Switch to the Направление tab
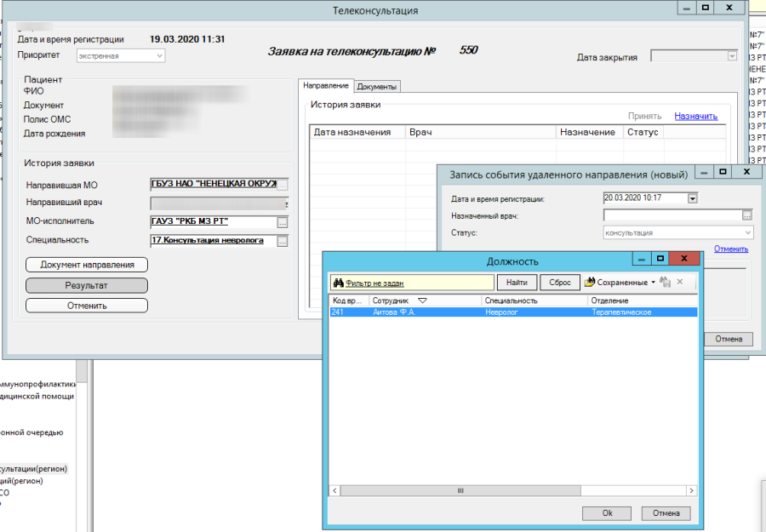 point(326,85)
